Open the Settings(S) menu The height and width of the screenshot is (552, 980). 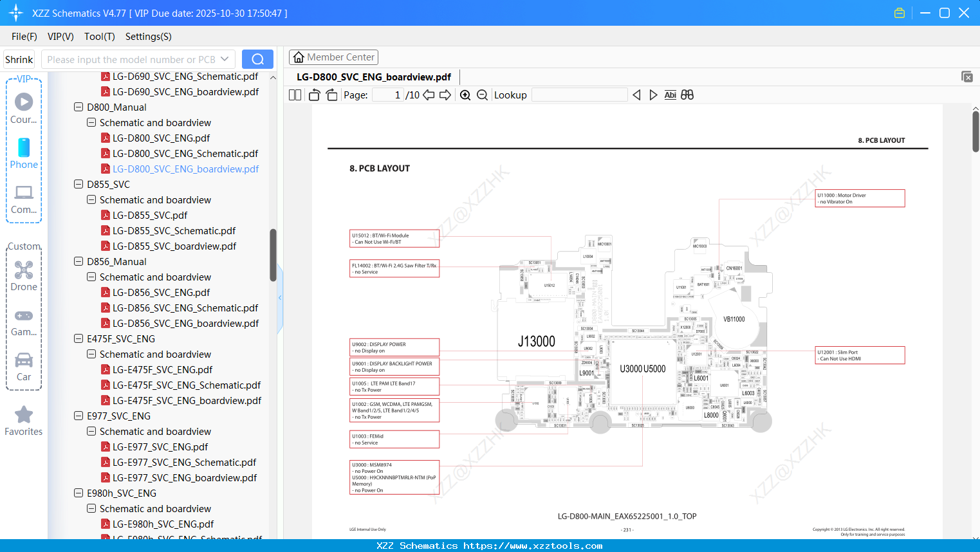click(x=148, y=37)
